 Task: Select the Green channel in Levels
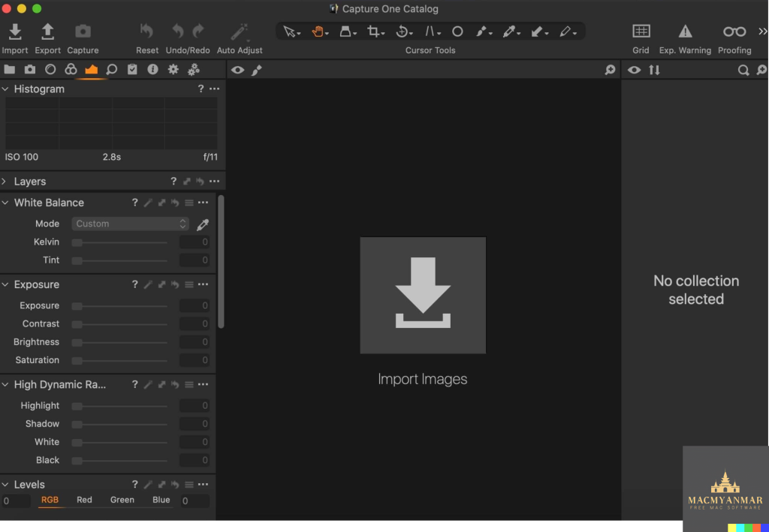[x=122, y=500]
